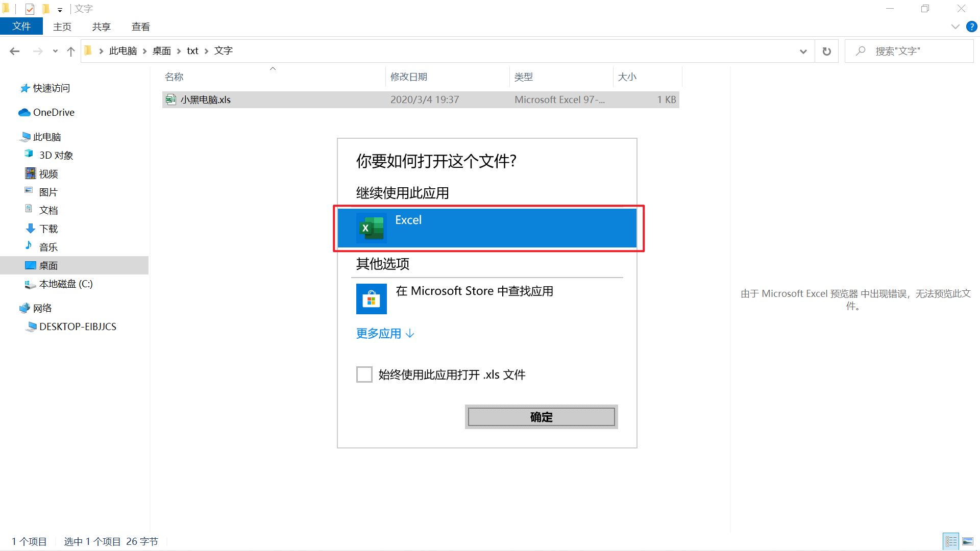Switch to large thumbnails view icon
This screenshot has height=551, width=980.
967,541
